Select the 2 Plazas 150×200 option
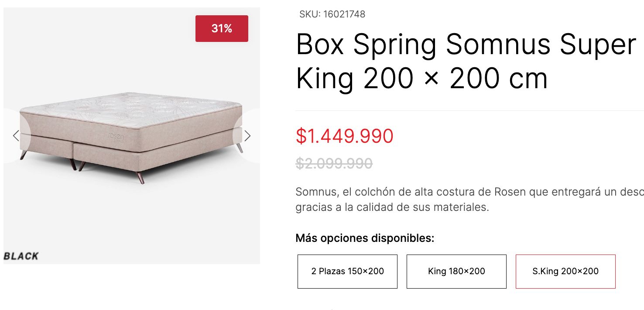This screenshot has width=644, height=310. (x=347, y=271)
